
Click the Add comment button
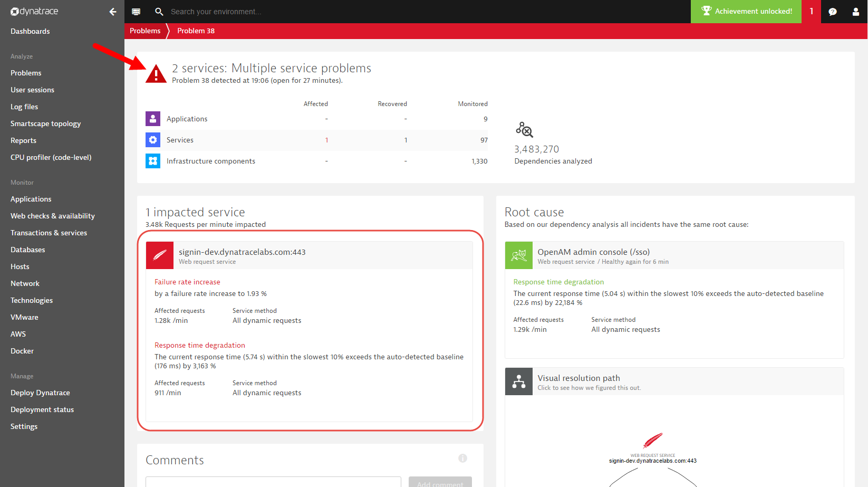click(x=440, y=482)
